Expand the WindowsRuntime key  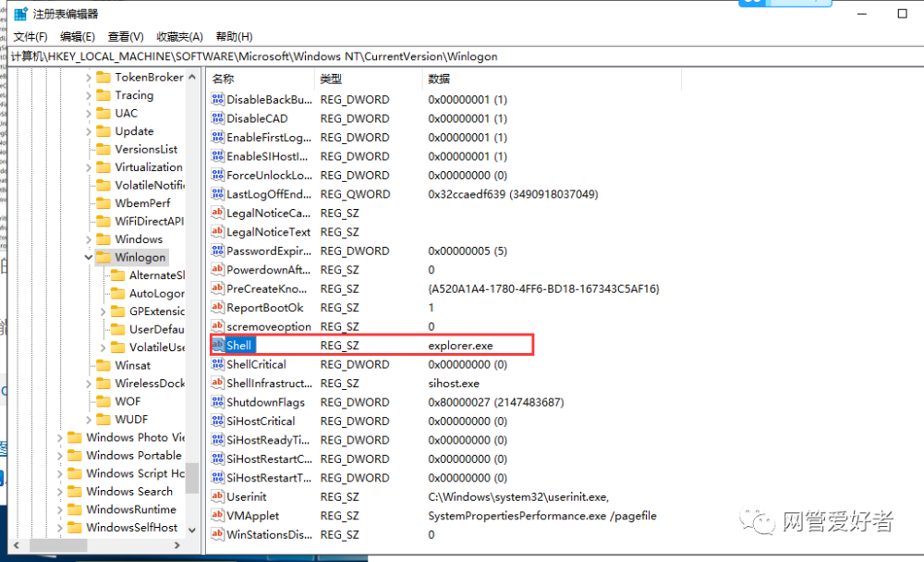pyautogui.click(x=59, y=509)
